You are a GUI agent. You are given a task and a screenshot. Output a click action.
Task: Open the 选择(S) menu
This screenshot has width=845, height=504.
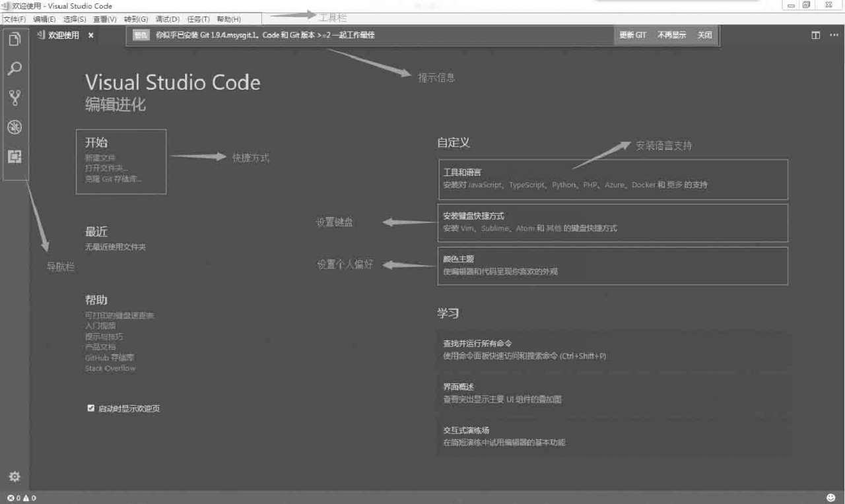pyautogui.click(x=75, y=19)
